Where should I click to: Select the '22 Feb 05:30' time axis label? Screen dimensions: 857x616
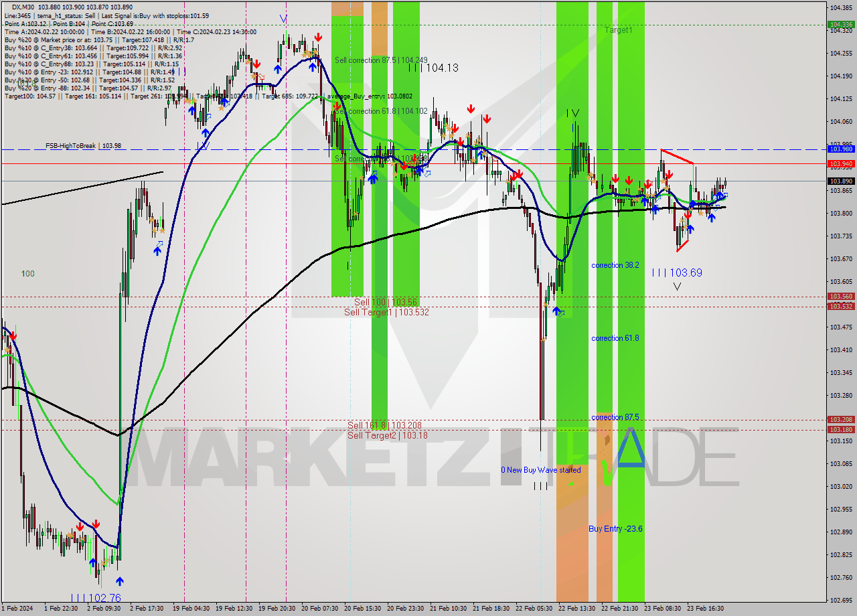pyautogui.click(x=534, y=609)
